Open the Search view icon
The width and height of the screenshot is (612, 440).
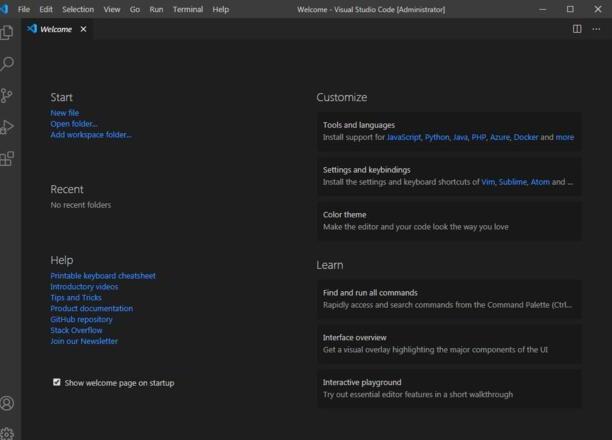click(x=7, y=64)
